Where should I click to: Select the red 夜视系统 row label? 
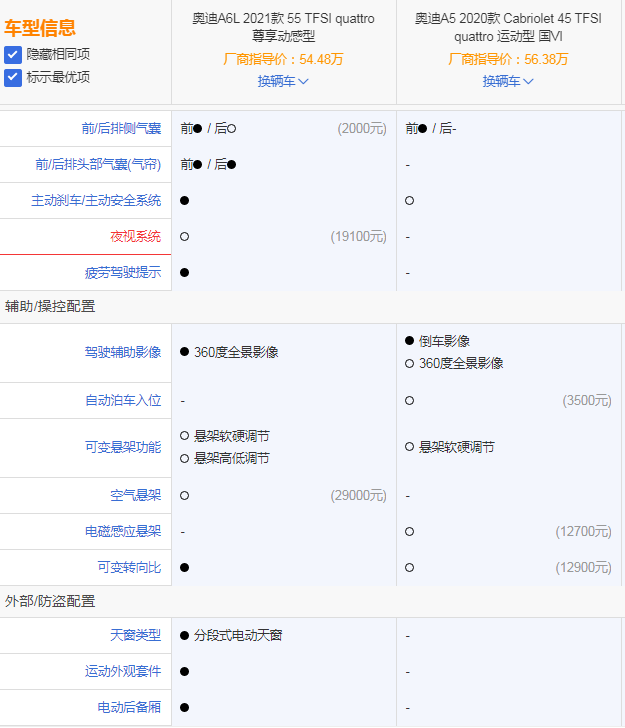pos(135,236)
